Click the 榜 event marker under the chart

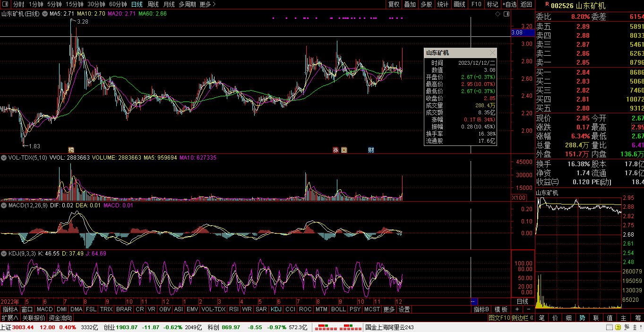click(71, 150)
